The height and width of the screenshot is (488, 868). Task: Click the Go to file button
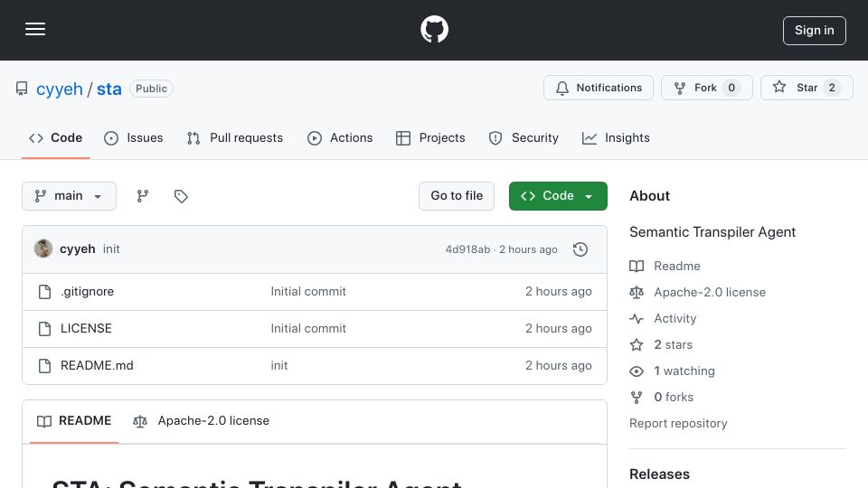[457, 196]
